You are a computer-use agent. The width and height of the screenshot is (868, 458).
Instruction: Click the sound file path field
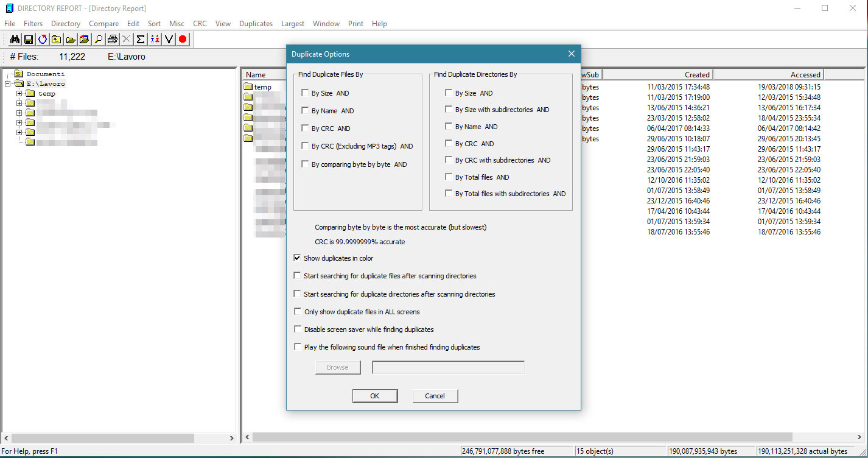(448, 367)
